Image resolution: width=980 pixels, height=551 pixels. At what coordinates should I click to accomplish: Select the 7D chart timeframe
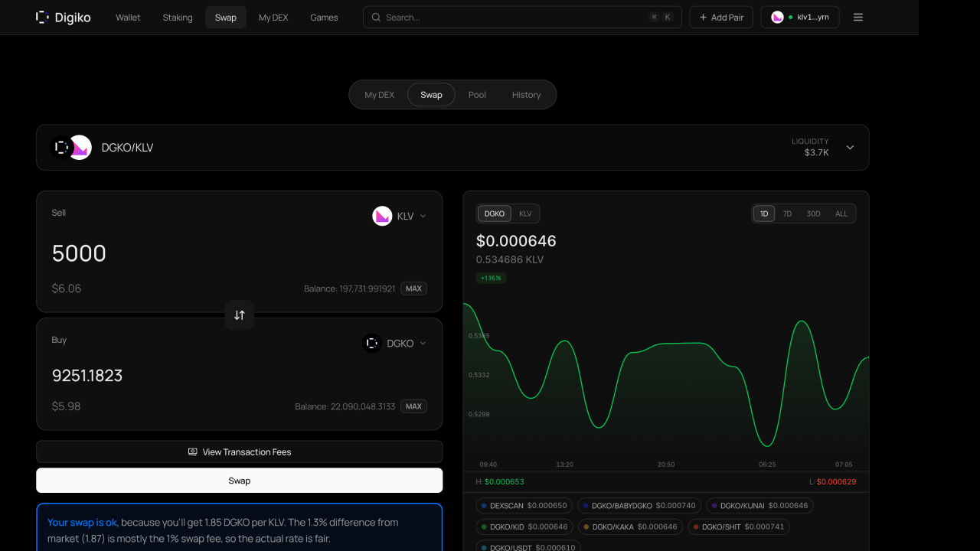[x=787, y=214]
